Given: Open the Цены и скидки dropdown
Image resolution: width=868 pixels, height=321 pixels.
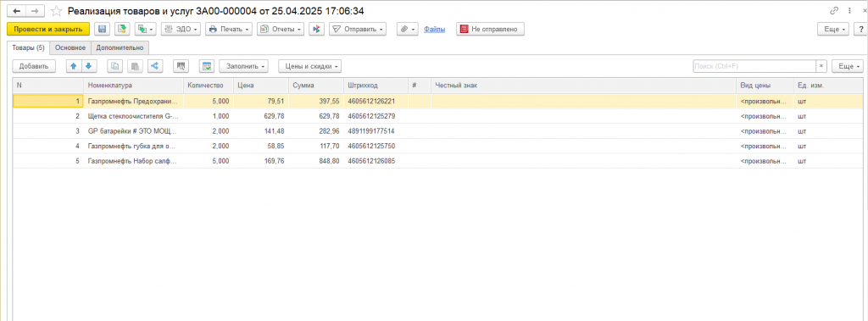Looking at the screenshot, I should pos(310,66).
